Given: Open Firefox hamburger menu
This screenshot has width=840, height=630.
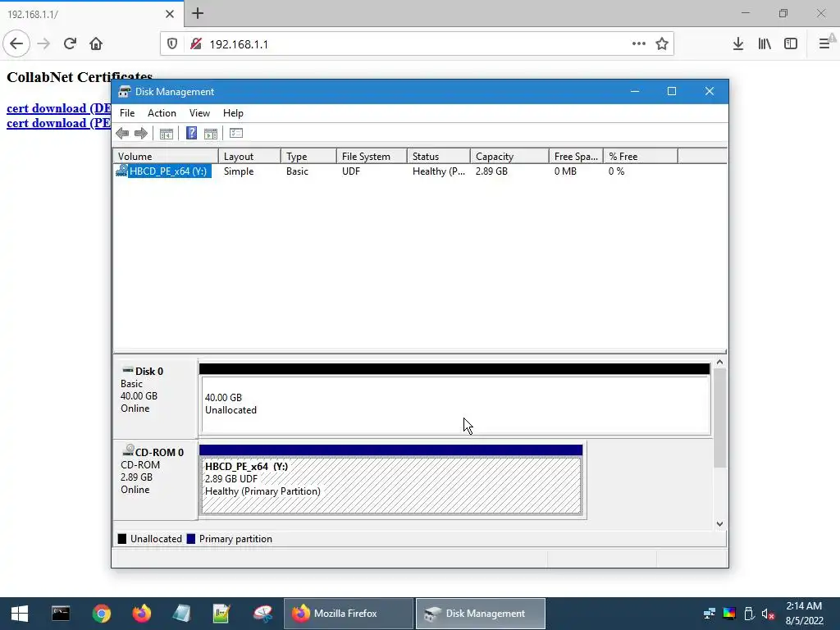Looking at the screenshot, I should 824,44.
